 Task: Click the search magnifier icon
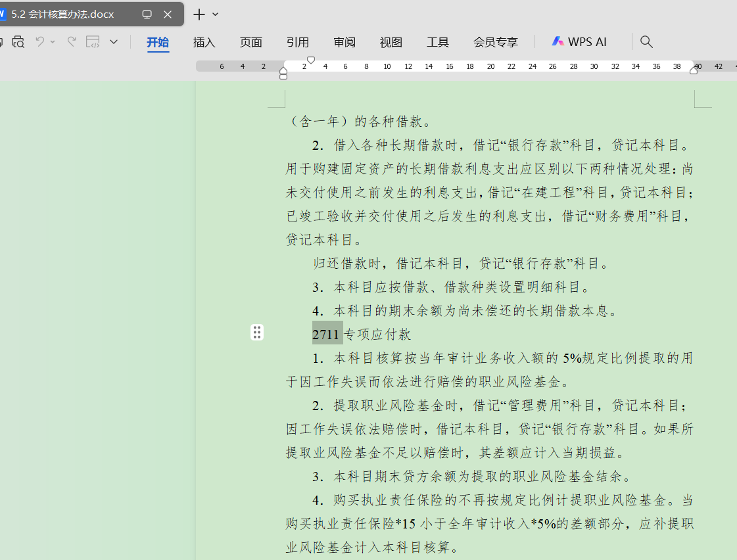click(646, 42)
